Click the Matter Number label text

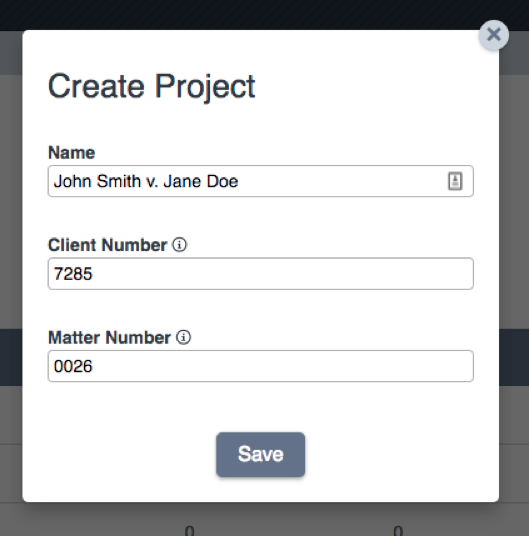point(109,338)
